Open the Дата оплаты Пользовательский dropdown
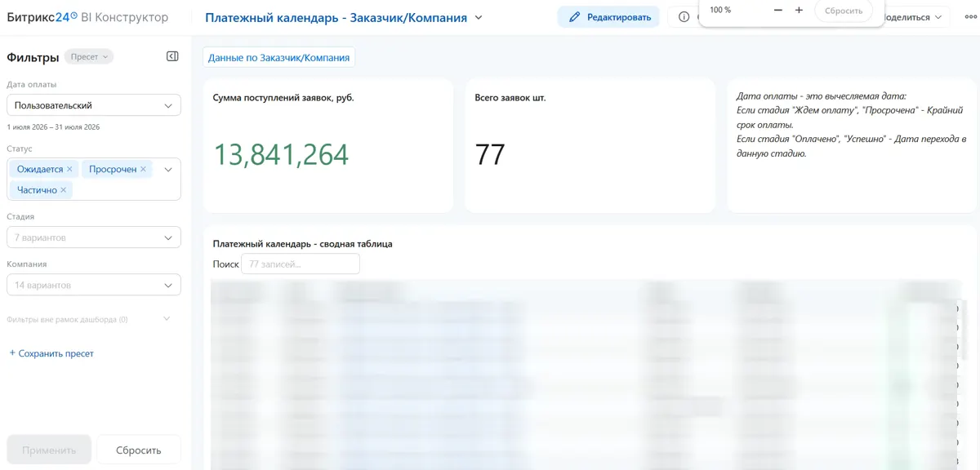 [x=94, y=105]
